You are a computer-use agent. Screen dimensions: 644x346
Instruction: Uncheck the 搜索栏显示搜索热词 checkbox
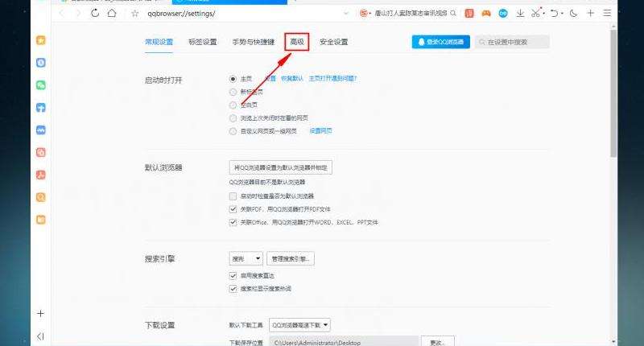pyautogui.click(x=233, y=289)
